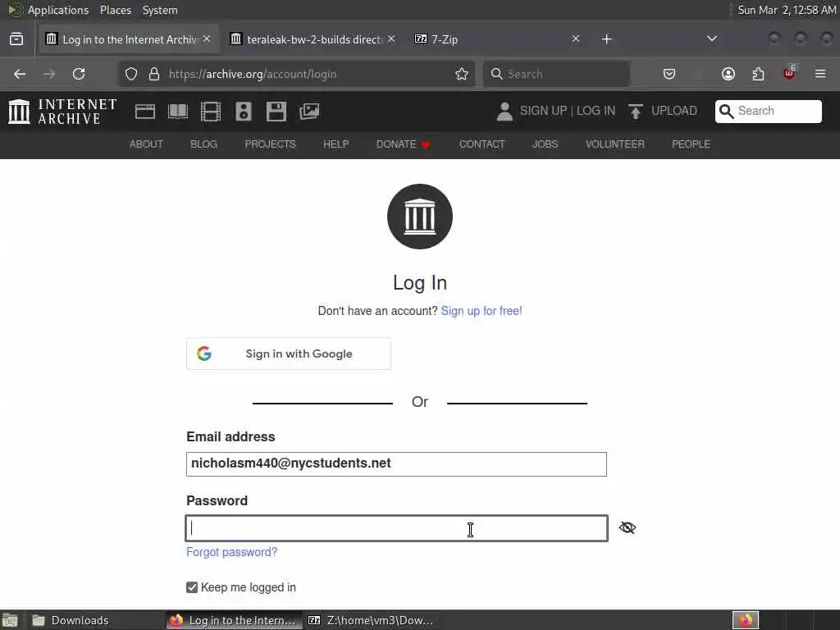The image size is (840, 630).
Task: Open the extensions puzzle icon
Action: click(758, 74)
